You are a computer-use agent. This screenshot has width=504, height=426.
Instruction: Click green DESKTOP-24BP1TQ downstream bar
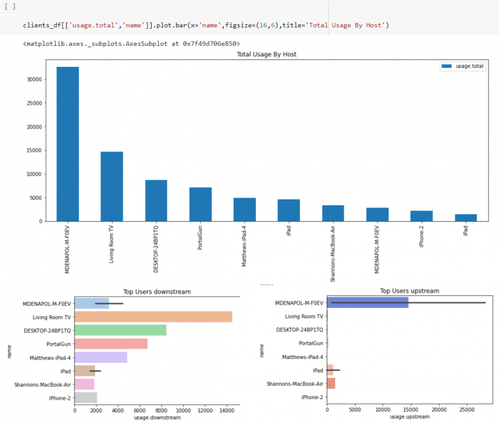pos(120,330)
